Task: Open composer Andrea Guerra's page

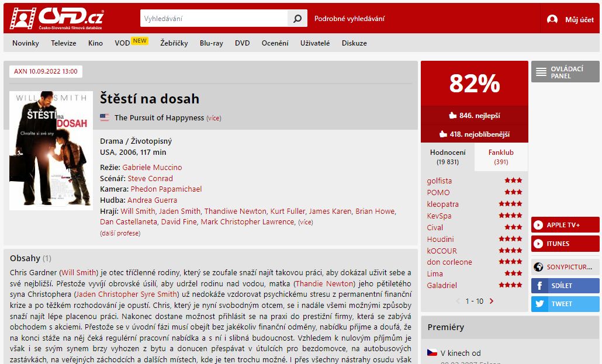Action: point(153,200)
